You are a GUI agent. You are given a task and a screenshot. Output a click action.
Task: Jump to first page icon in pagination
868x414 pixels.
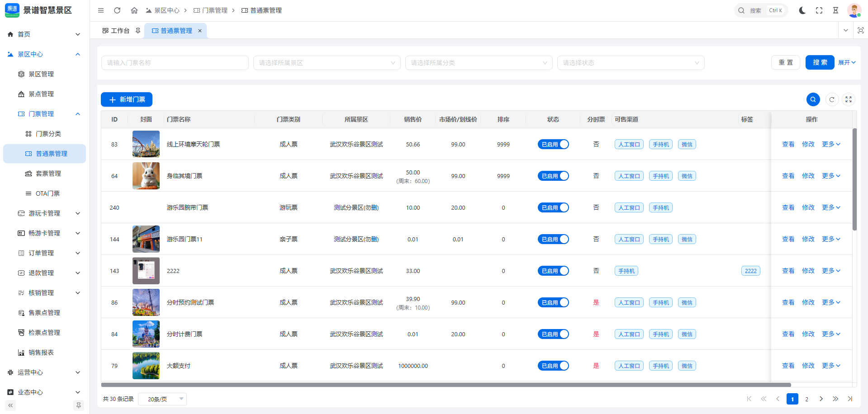pyautogui.click(x=749, y=399)
